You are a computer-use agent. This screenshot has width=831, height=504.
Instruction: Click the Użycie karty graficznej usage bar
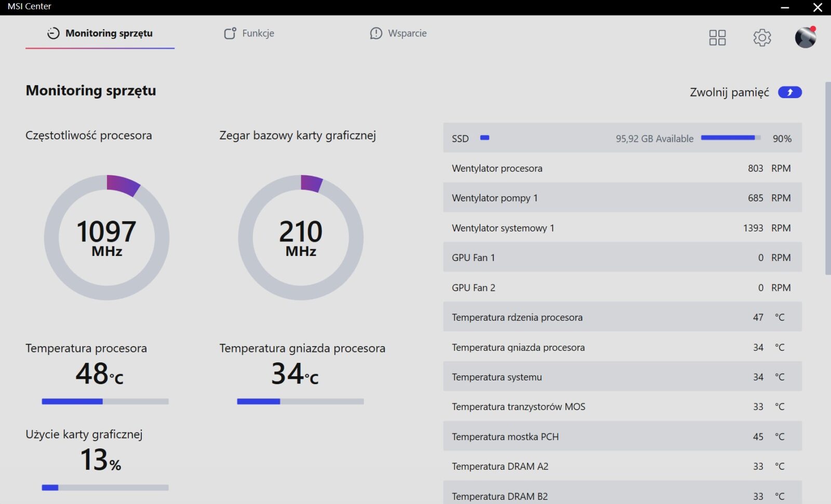(x=105, y=487)
